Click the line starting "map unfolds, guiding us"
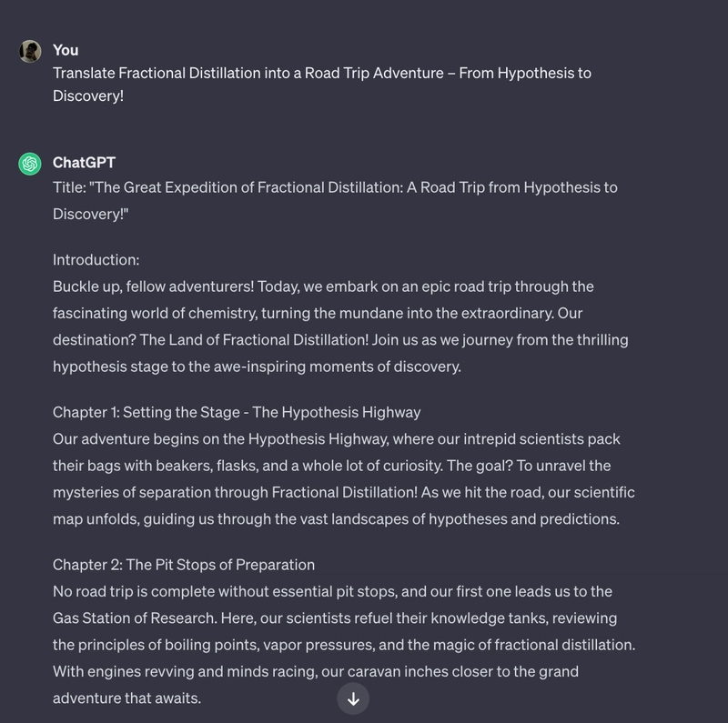 tap(336, 518)
